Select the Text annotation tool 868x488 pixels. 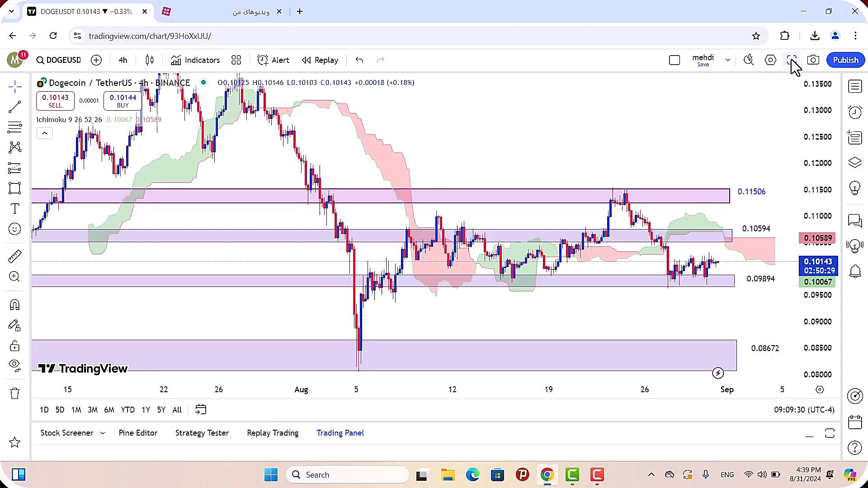[x=14, y=209]
